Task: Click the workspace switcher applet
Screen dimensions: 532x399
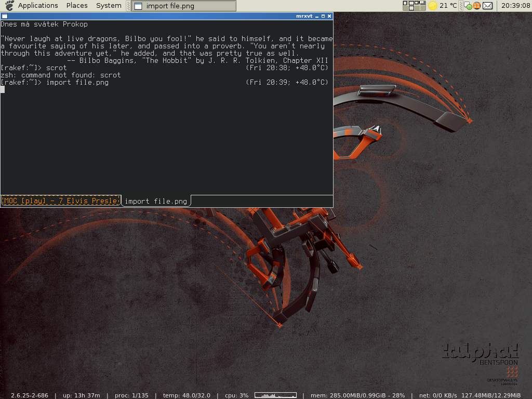Action: tap(414, 5)
